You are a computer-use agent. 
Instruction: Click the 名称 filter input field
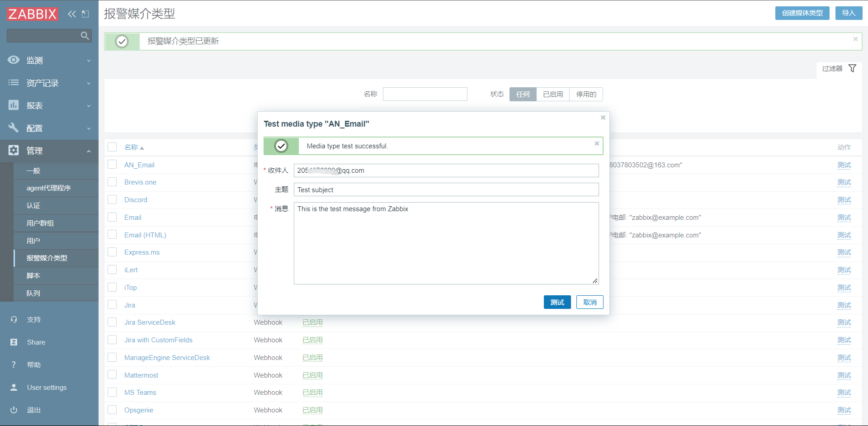pos(425,94)
